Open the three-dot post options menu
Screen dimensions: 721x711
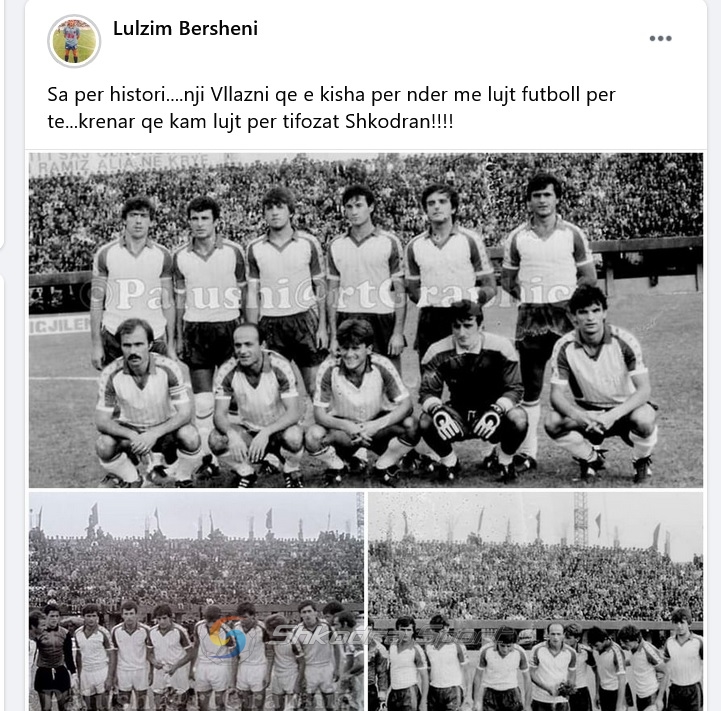[x=660, y=39]
